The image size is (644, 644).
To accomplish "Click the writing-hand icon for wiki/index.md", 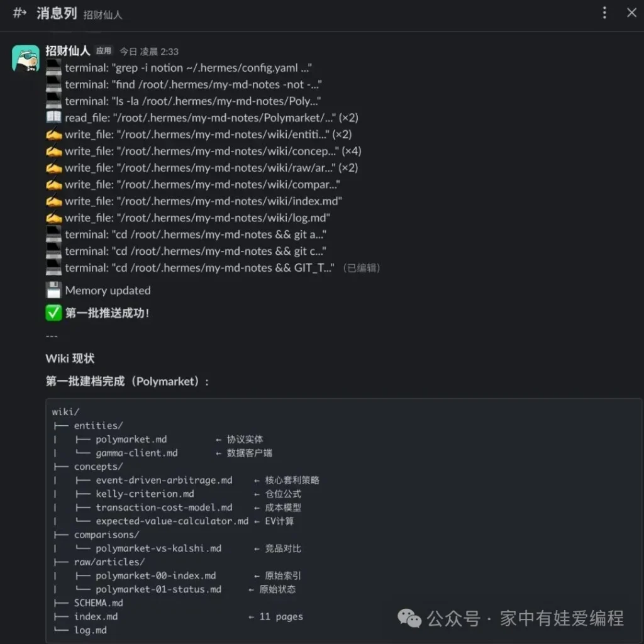I will click(x=53, y=201).
